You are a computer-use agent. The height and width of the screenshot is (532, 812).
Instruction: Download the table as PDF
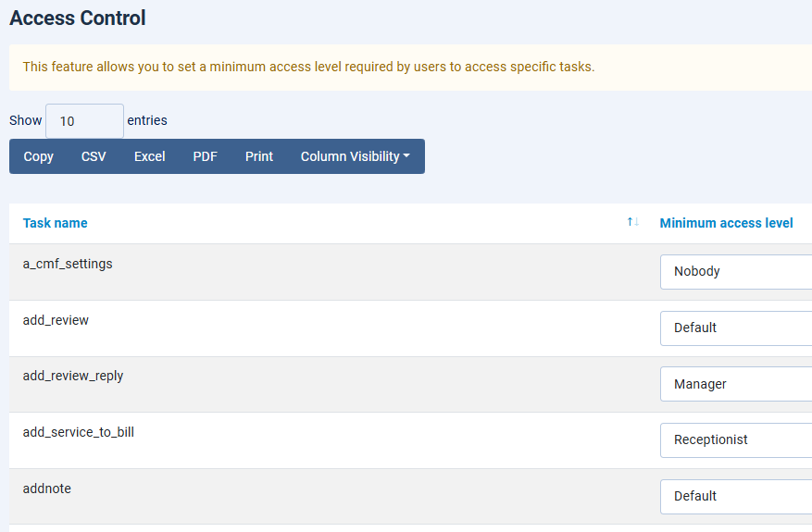point(205,156)
